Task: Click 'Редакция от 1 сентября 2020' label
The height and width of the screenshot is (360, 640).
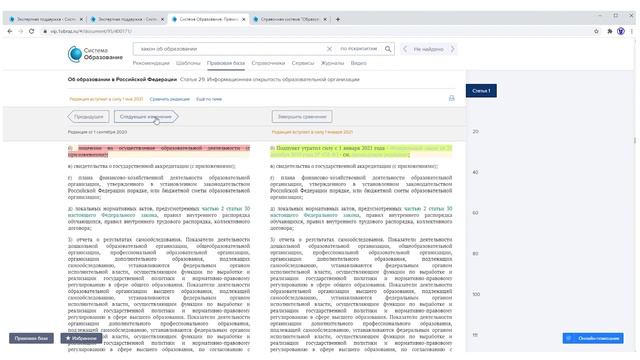Action: (x=97, y=132)
